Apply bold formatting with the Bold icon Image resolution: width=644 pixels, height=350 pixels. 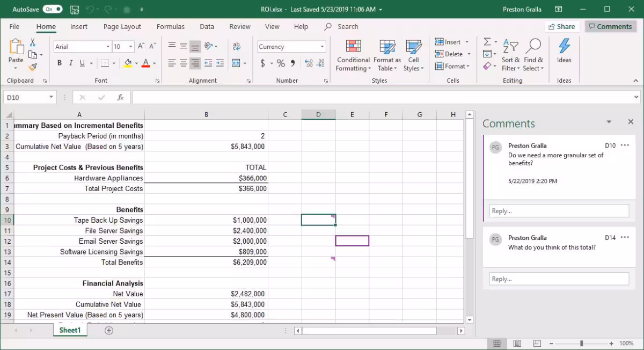coord(59,63)
